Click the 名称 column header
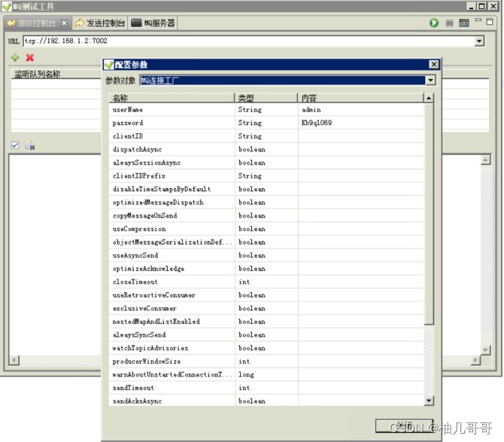Viewport: 504px width, 442px height. [172, 98]
